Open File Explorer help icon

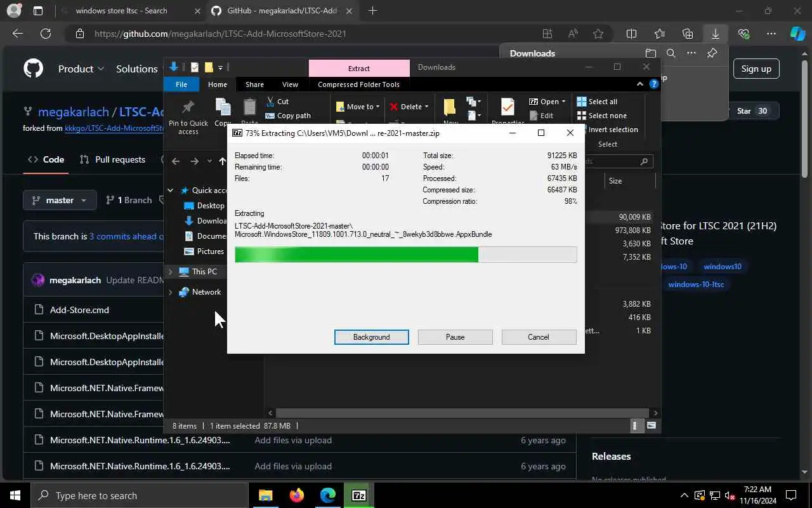pos(653,84)
